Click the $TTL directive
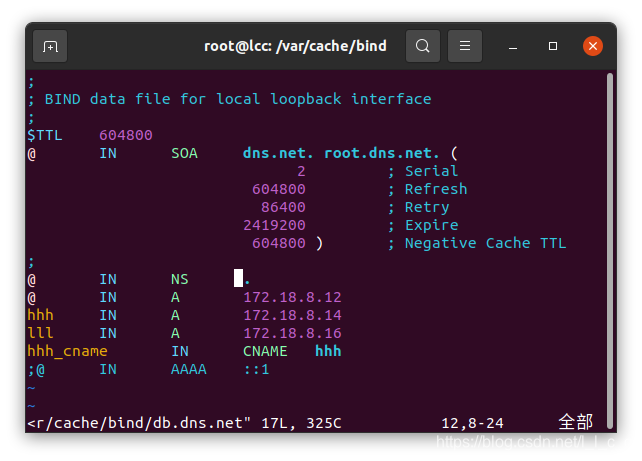Screen dimensions: 642x461 45,135
